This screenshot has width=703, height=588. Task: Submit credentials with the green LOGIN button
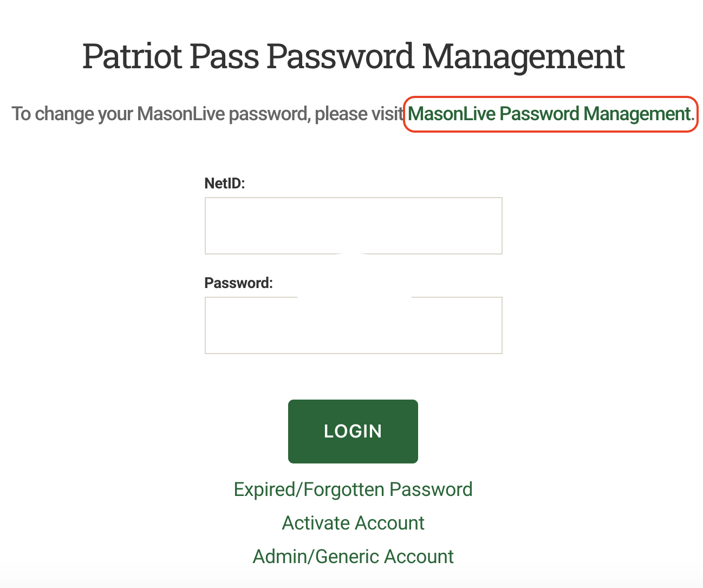(353, 431)
